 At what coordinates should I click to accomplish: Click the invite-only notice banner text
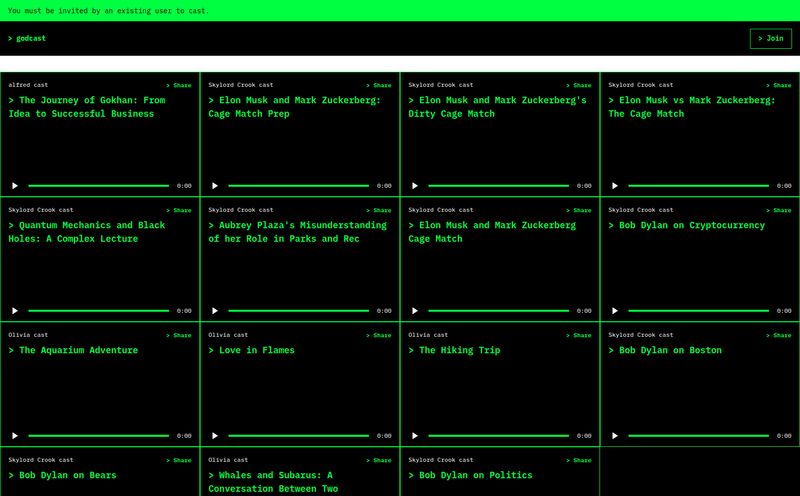click(x=108, y=11)
